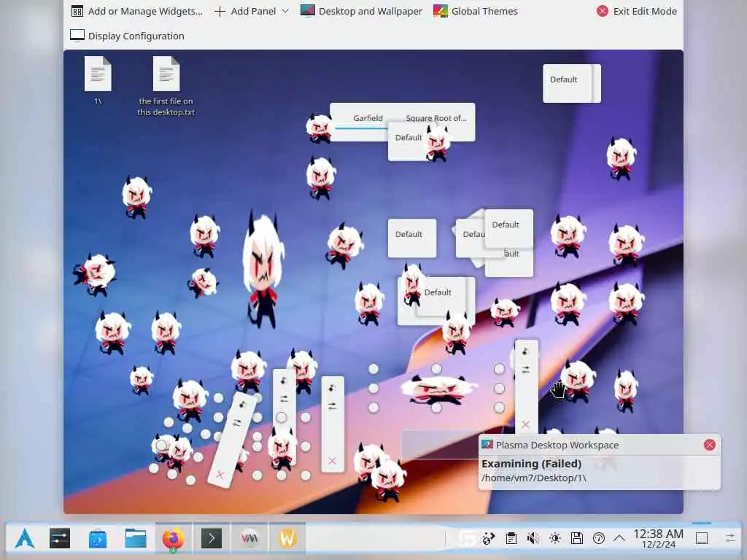The height and width of the screenshot is (560, 747).
Task: Open Dolphin file manager
Action: coord(136,539)
